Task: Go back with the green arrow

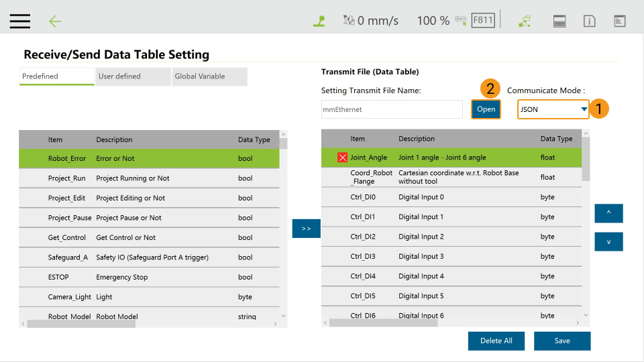Action: pos(55,21)
